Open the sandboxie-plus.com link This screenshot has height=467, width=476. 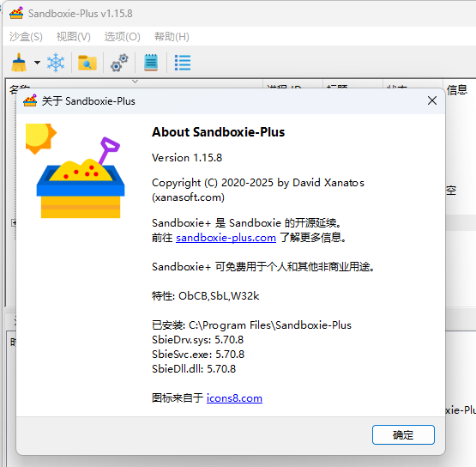(226, 238)
